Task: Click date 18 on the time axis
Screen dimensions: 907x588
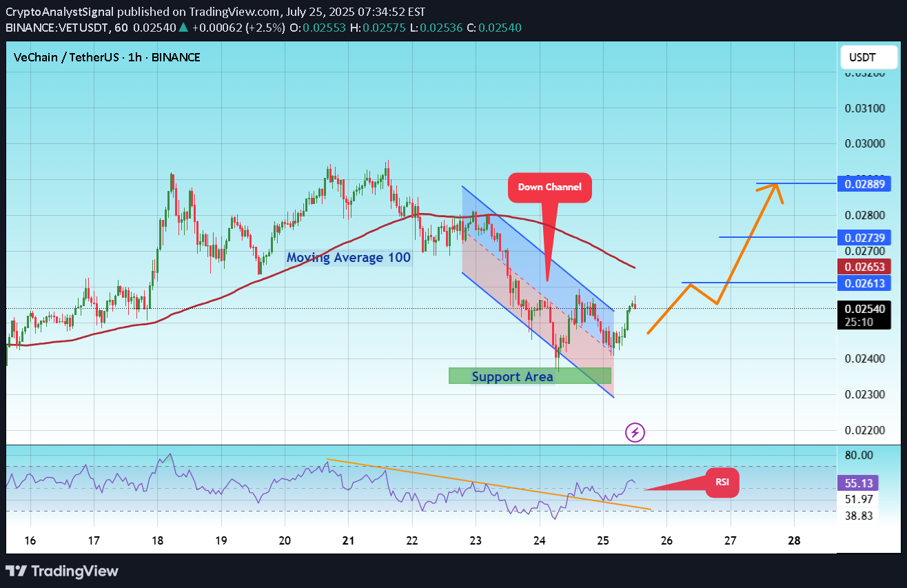Action: click(x=157, y=540)
